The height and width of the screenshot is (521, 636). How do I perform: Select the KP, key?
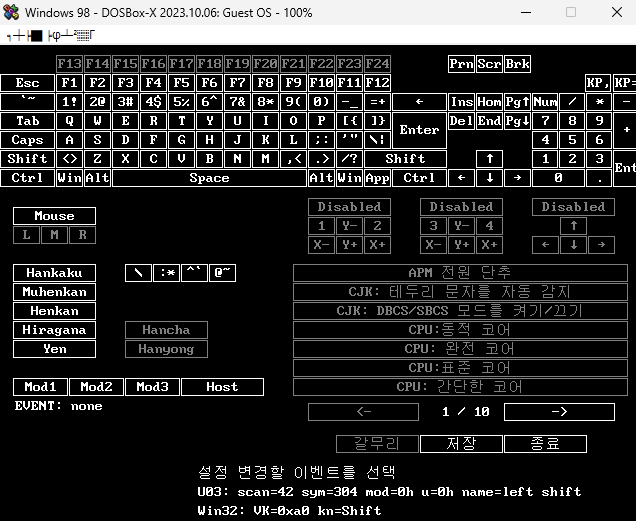point(599,83)
